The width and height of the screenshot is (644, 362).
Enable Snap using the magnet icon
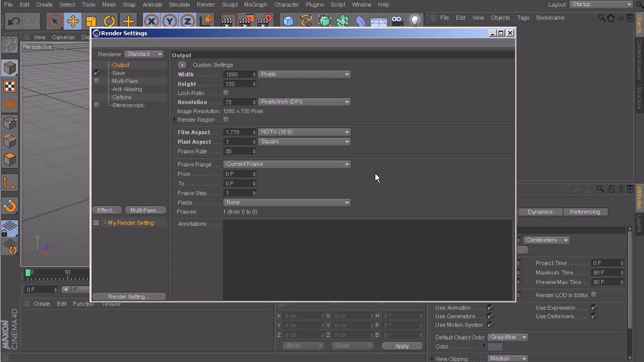point(10,206)
